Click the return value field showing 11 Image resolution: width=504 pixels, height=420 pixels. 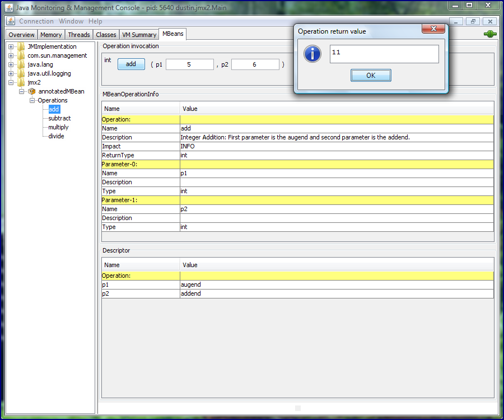pyautogui.click(x=384, y=54)
